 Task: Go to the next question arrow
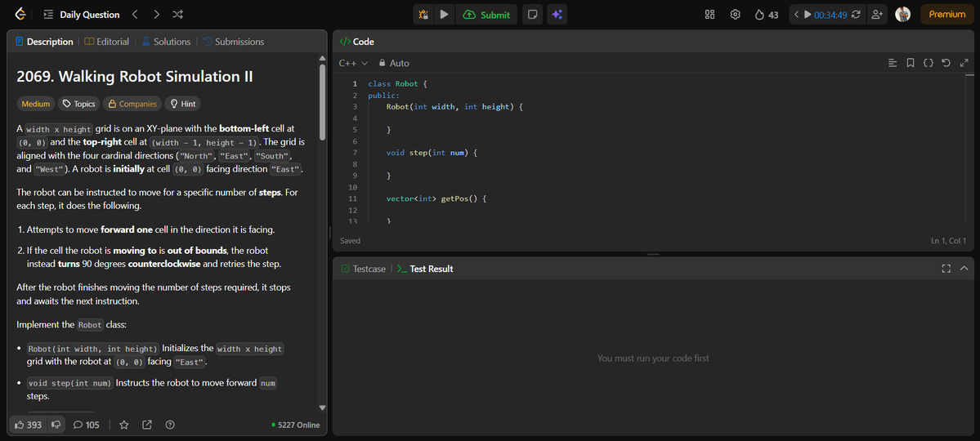(x=156, y=15)
